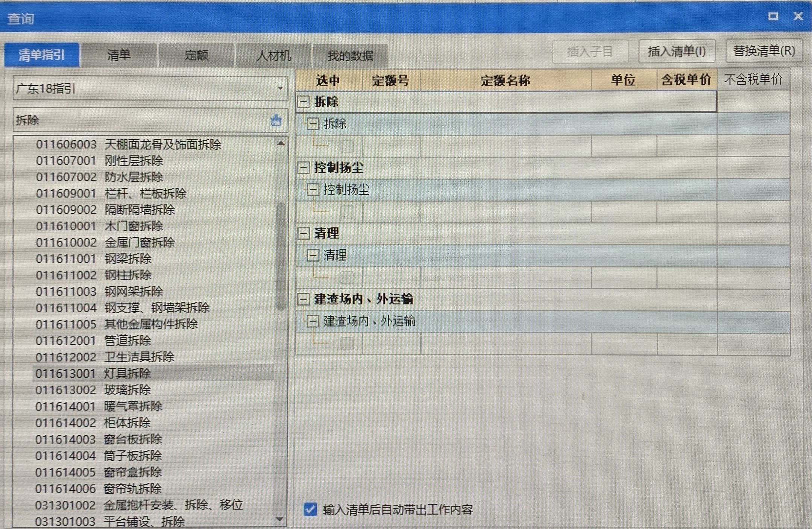The image size is (812, 529).
Task: Tick the checkbox under the 拆除 sub-row
Action: pos(346,146)
